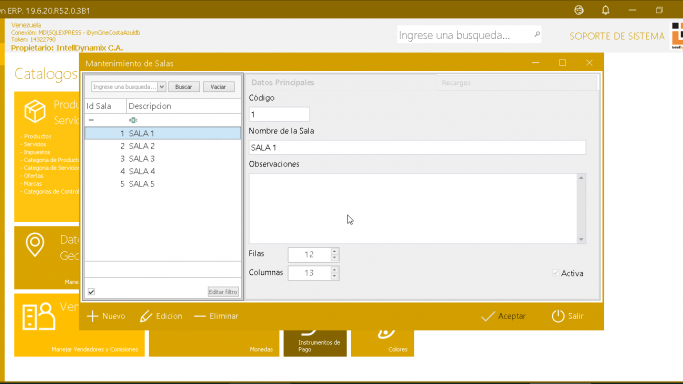683x384 pixels.
Task: Click the notification bell icon
Action: point(605,10)
